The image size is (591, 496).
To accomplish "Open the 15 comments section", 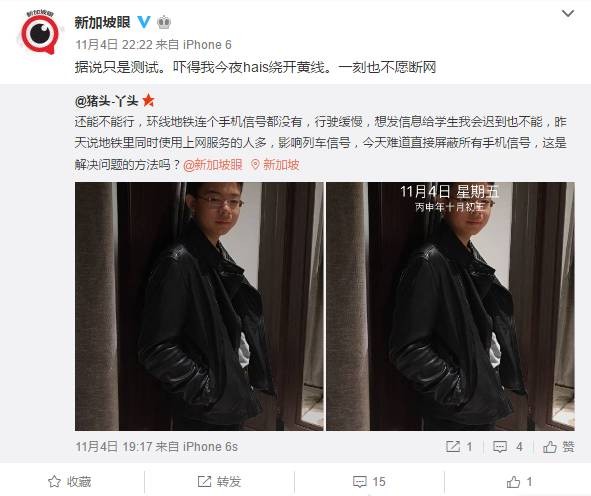I will click(x=369, y=481).
